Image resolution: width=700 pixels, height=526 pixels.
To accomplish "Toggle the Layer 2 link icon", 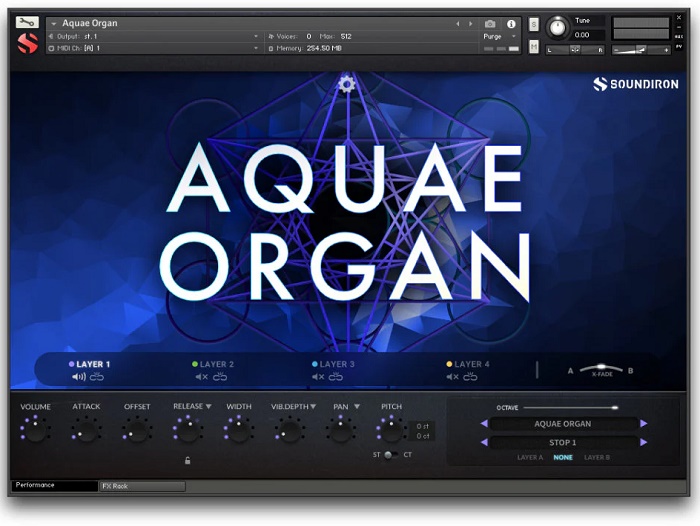I will [x=220, y=377].
